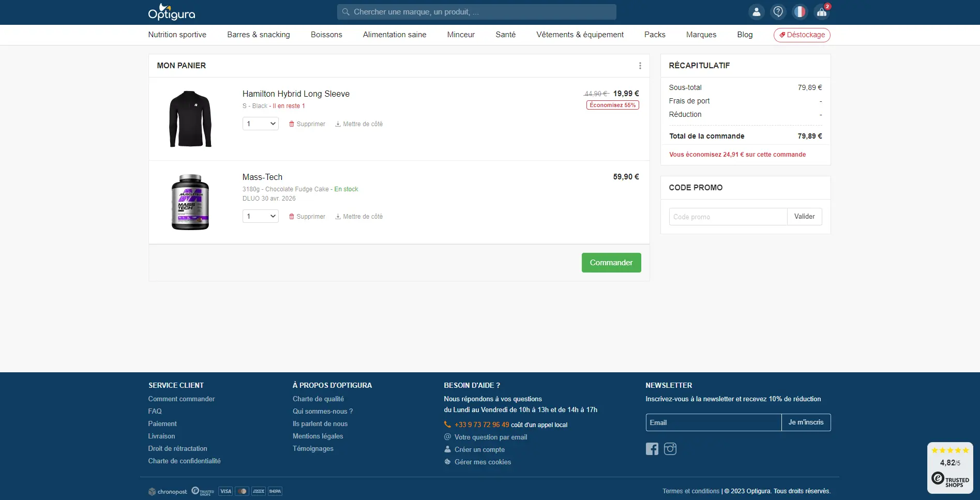
Task: Click Votre question par email link
Action: click(491, 437)
